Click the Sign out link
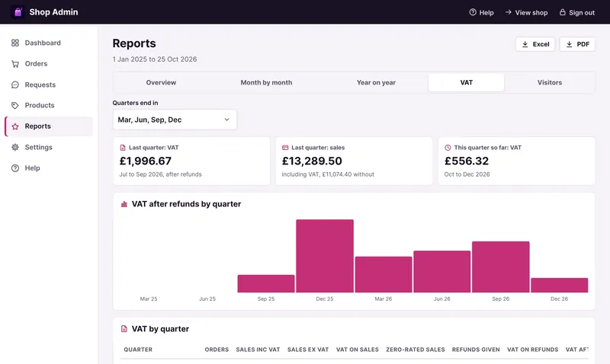 (x=577, y=12)
